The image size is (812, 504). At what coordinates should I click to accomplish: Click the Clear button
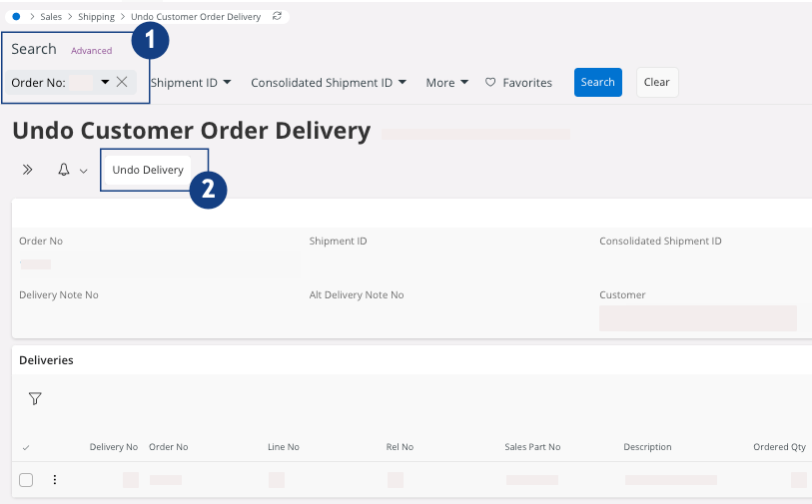[x=656, y=83]
